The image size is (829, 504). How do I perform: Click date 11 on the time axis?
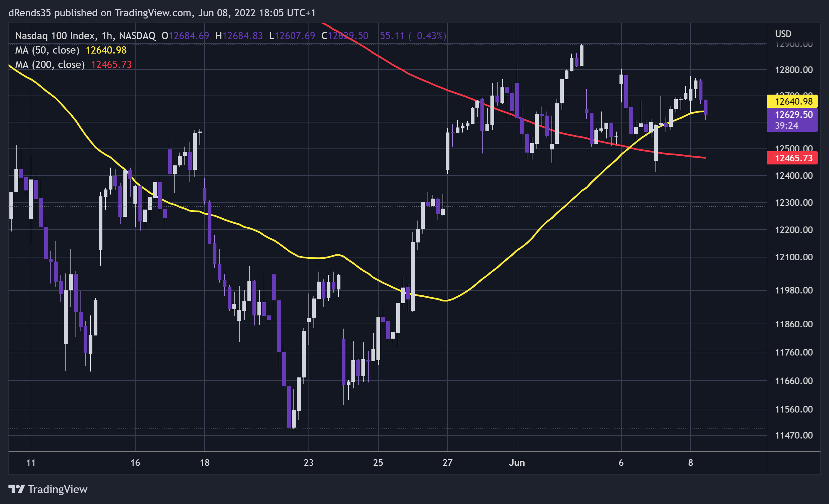coord(31,463)
